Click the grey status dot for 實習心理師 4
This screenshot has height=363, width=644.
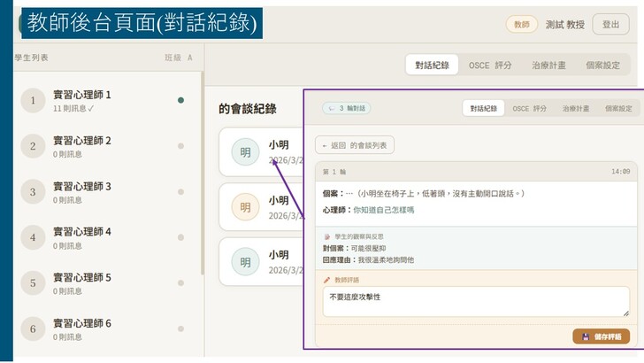point(181,237)
